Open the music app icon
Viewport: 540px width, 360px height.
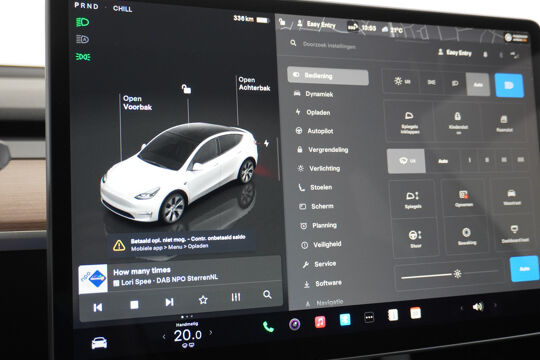point(320,322)
